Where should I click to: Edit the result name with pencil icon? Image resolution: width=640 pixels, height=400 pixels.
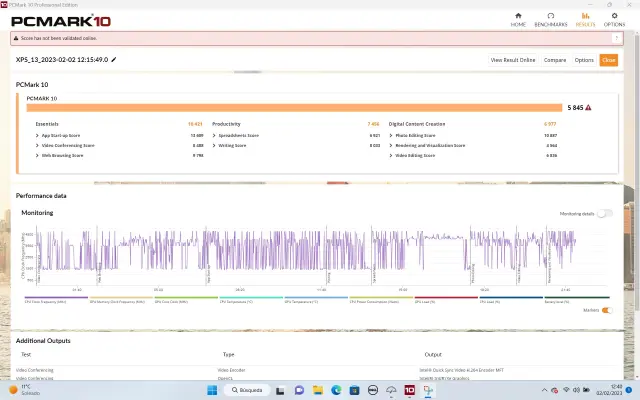point(114,60)
